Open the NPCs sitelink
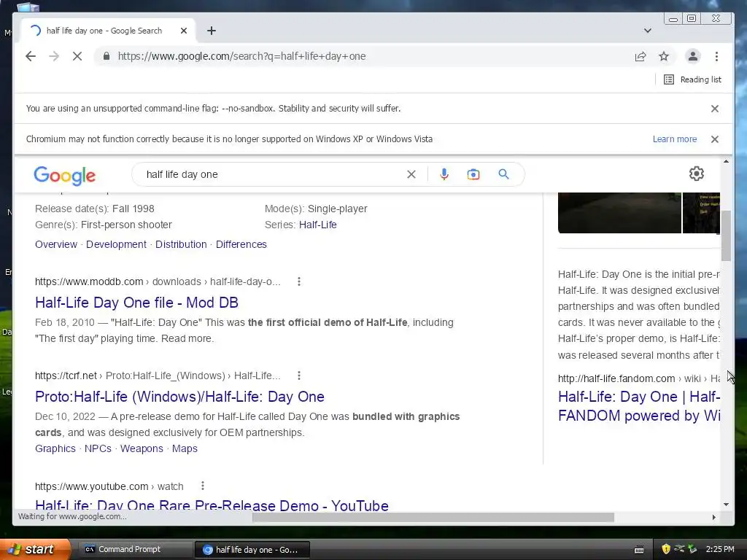The width and height of the screenshot is (747, 560). (98, 448)
